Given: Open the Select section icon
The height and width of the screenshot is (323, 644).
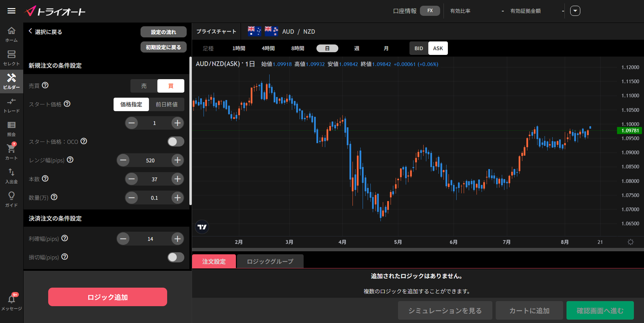Looking at the screenshot, I should tap(11, 58).
